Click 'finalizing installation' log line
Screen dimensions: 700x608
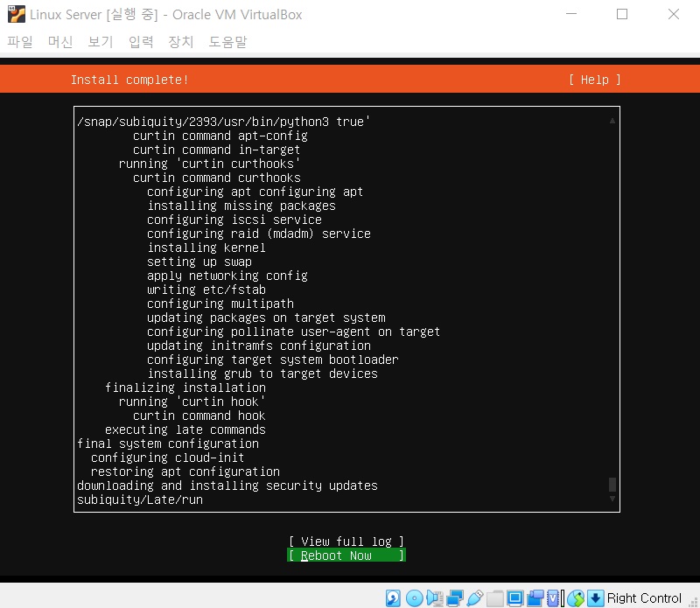[185, 388]
